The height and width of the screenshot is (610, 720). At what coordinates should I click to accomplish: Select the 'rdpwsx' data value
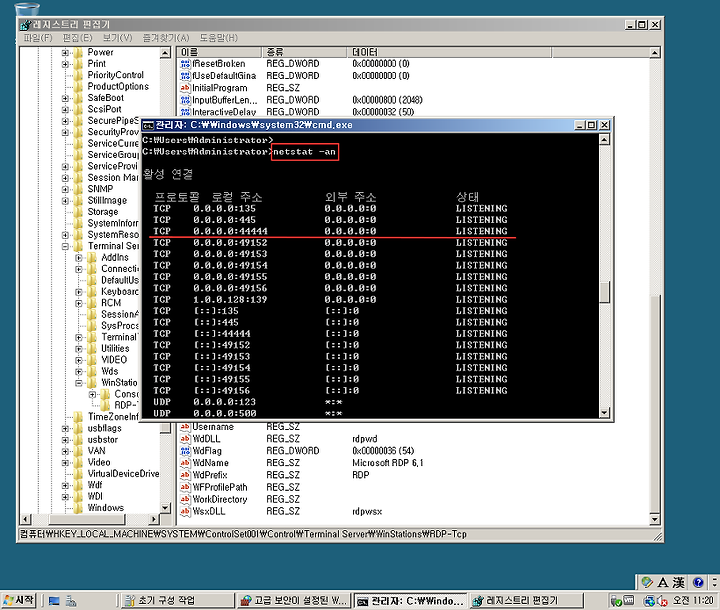[367, 511]
